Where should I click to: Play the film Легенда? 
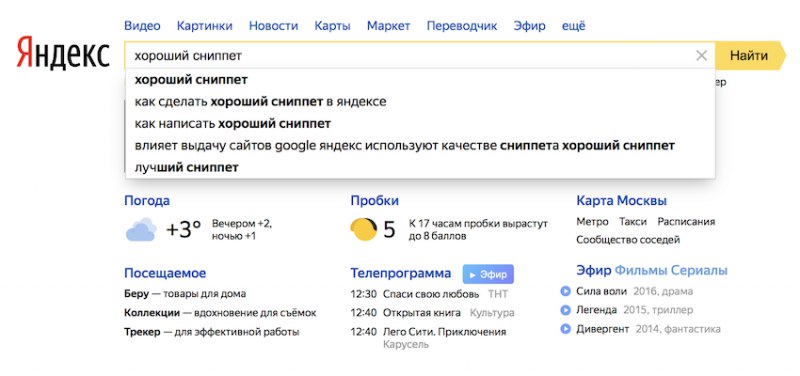[x=565, y=310]
